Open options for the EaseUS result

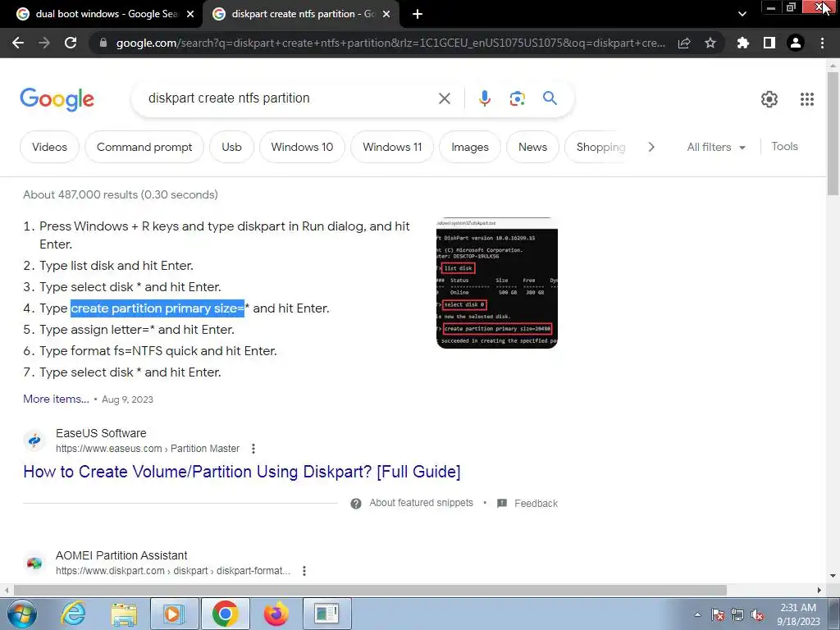click(253, 449)
